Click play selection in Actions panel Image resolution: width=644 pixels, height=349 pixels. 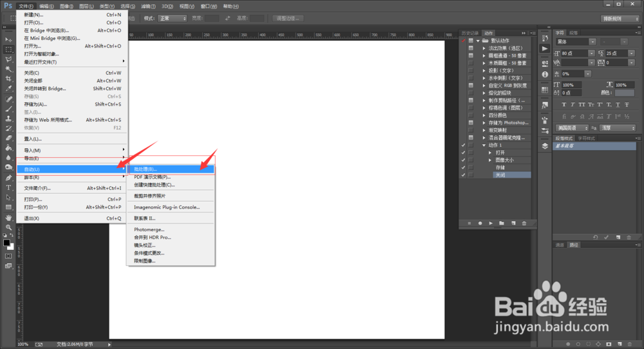(491, 223)
